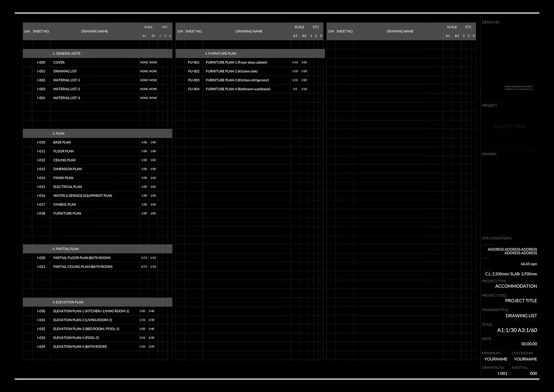The width and height of the screenshot is (554, 392).
Task: Select the COVER drawing row I-000
Action: [x=98, y=62]
